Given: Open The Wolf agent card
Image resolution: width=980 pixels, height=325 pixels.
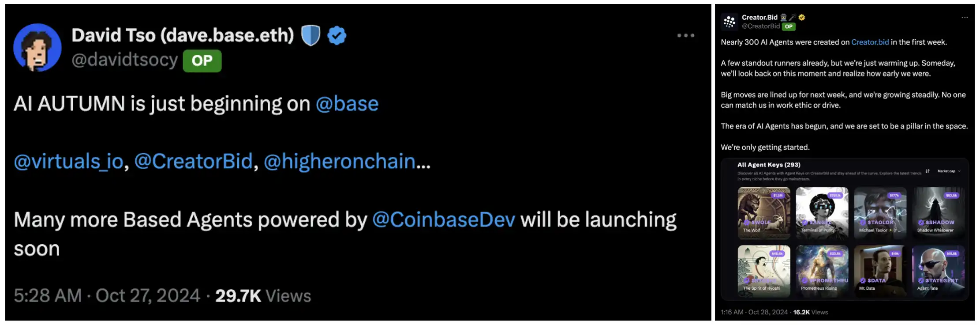Looking at the screenshot, I should (763, 213).
